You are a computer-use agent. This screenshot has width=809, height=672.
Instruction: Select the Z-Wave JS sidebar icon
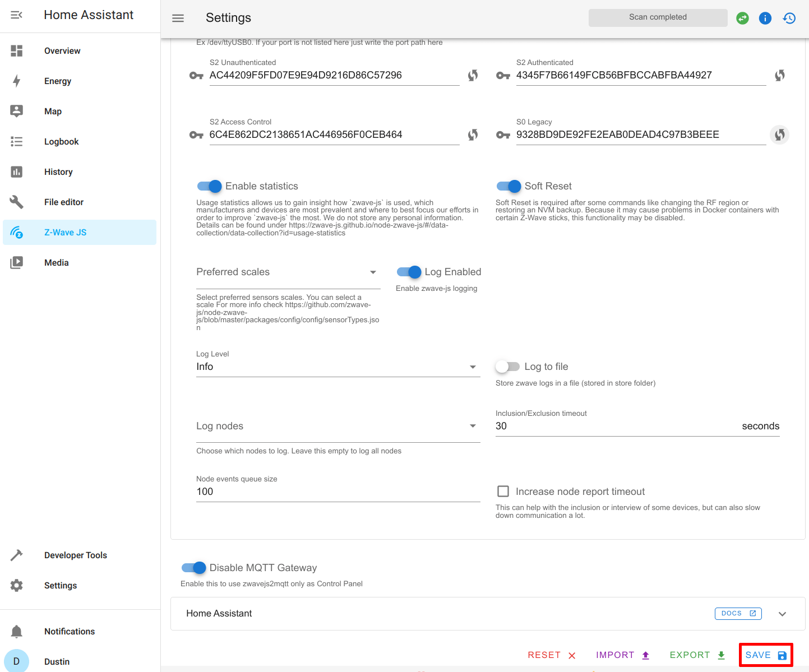17,232
